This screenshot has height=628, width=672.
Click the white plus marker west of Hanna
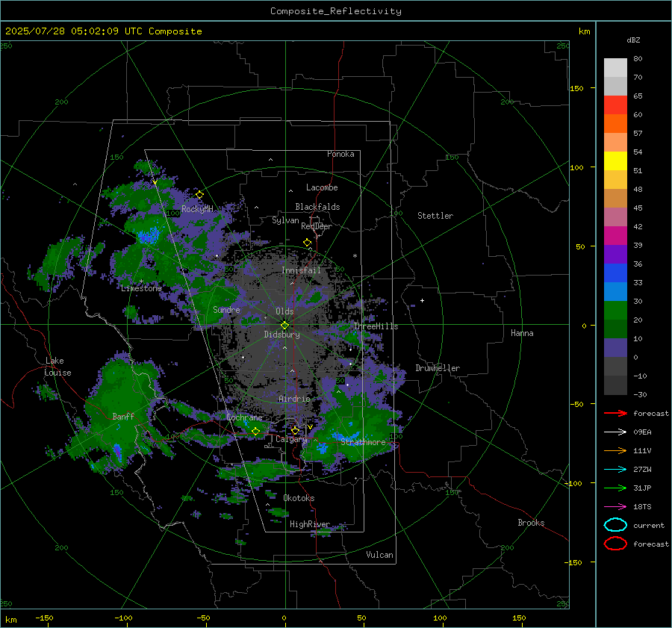click(422, 300)
